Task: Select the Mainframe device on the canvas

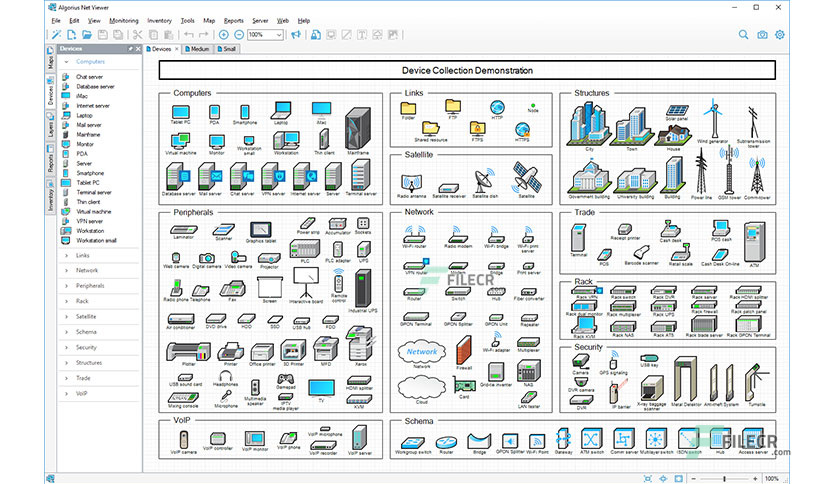Action: coord(357,128)
